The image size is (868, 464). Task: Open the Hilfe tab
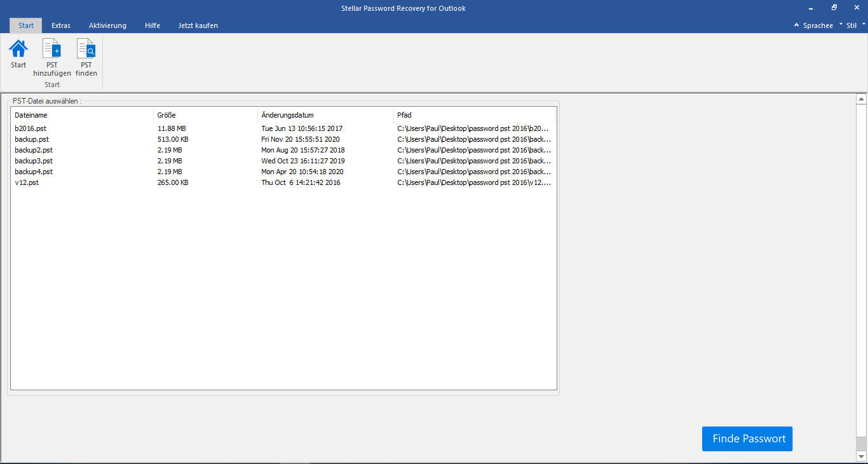[153, 25]
